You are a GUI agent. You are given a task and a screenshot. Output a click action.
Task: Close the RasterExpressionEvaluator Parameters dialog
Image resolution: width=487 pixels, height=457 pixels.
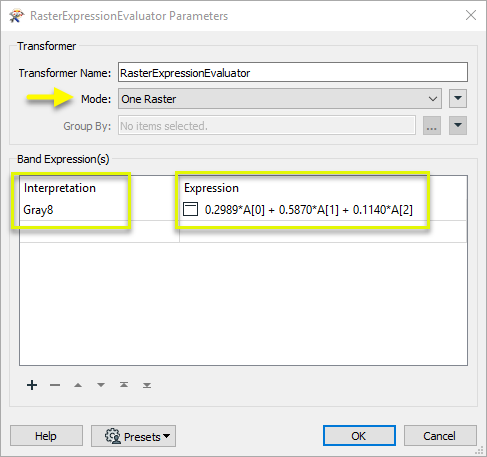tap(471, 15)
